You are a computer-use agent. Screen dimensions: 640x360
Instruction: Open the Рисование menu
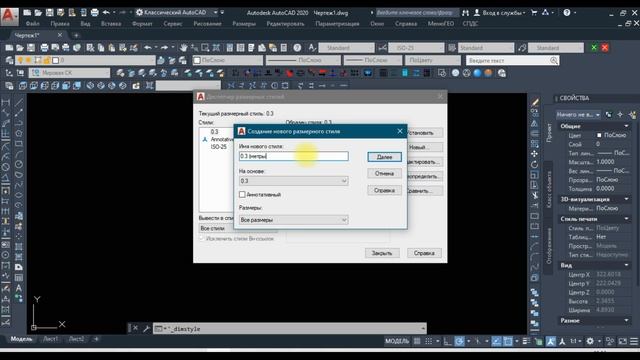click(x=207, y=24)
